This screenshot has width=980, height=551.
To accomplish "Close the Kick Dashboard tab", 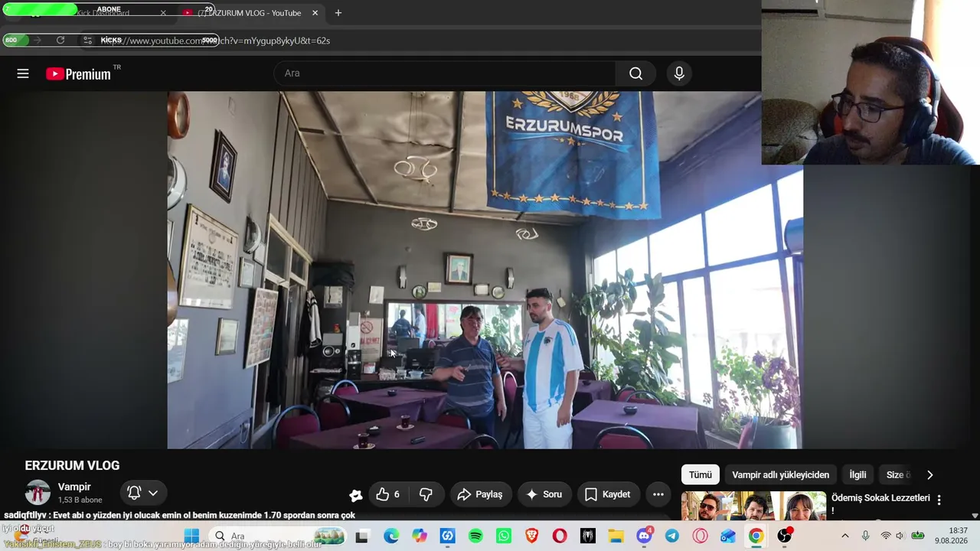I will click(163, 13).
